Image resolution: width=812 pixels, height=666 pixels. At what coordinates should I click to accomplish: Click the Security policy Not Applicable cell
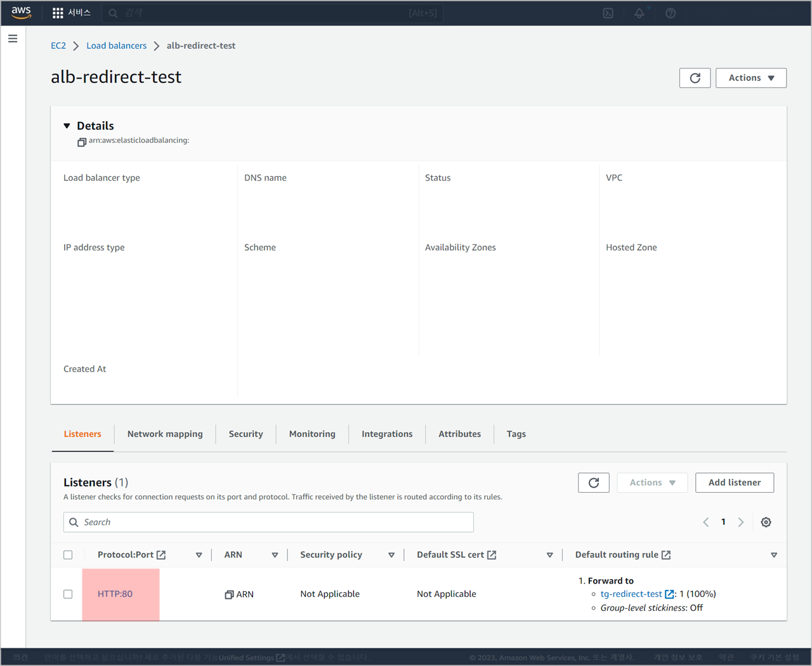[330, 594]
